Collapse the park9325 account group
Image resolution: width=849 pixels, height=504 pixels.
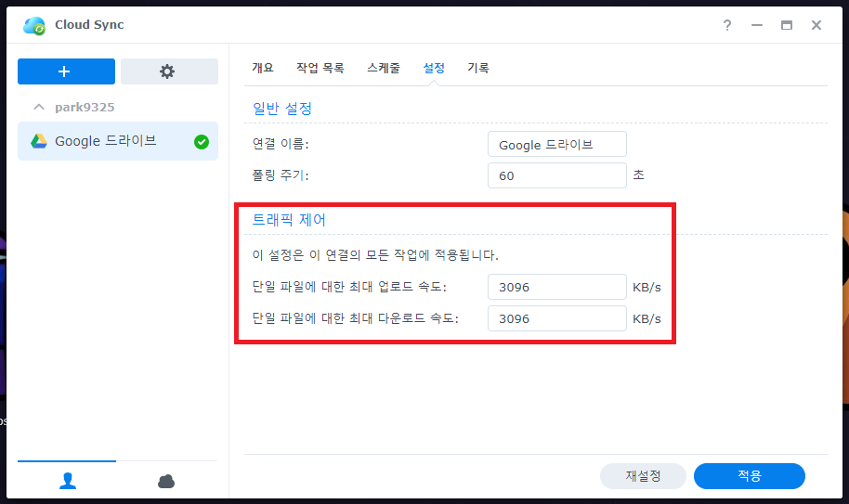(x=39, y=108)
